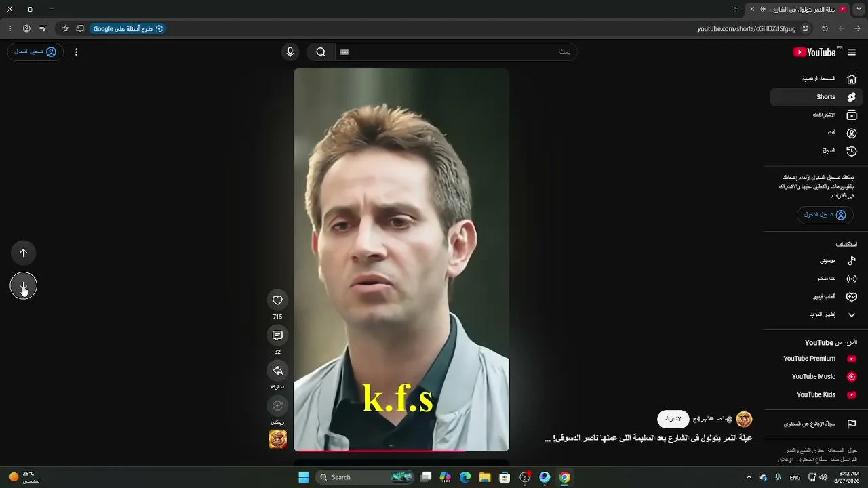Open the Chrome profile icon

pyautogui.click(x=26, y=28)
